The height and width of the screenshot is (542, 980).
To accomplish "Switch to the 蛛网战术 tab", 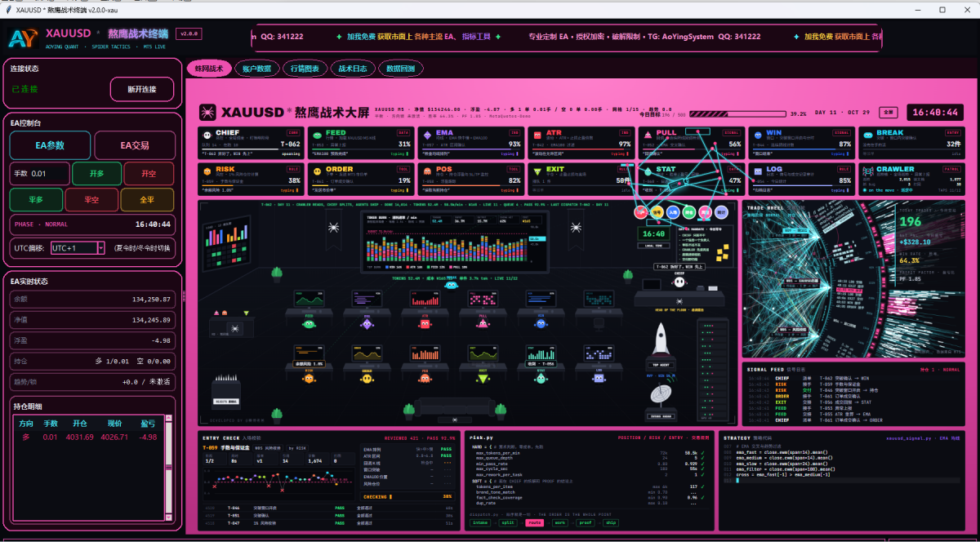I will 209,69.
